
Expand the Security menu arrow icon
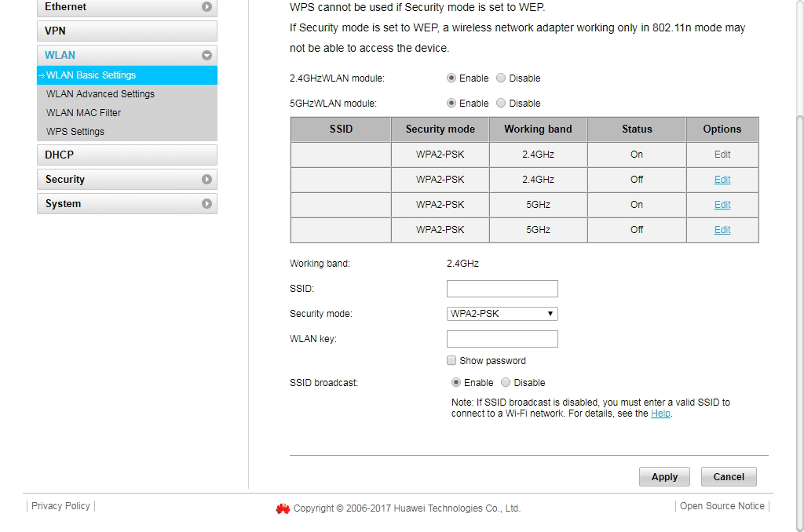(206, 180)
